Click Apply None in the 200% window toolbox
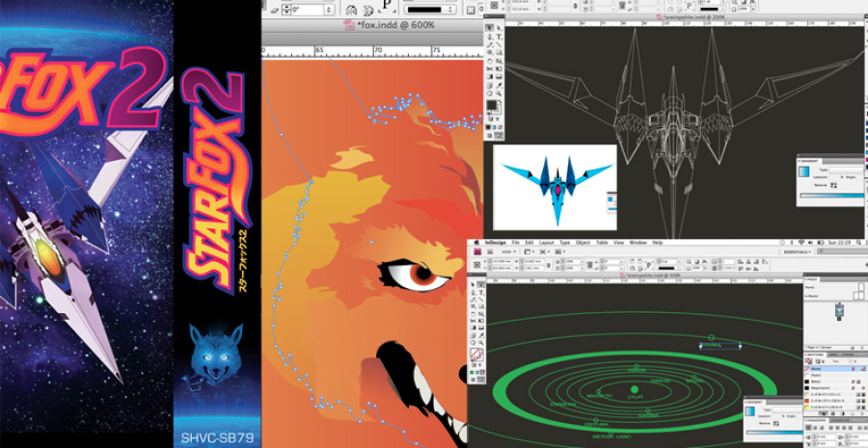 (501, 126)
